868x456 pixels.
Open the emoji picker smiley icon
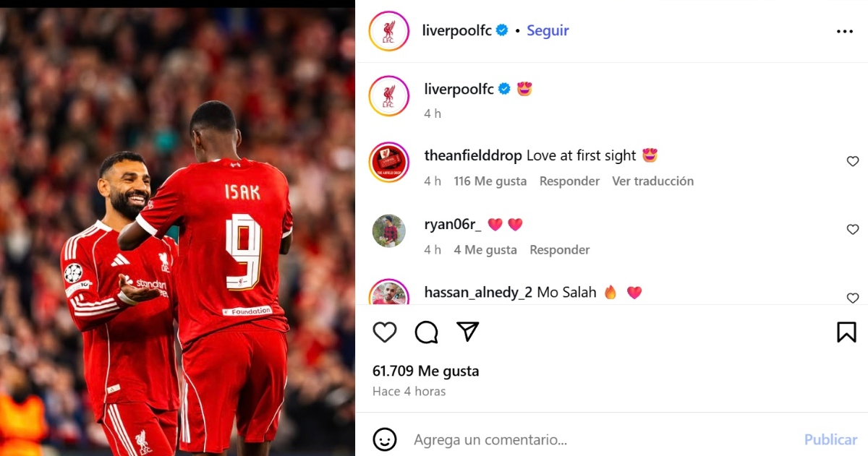(385, 439)
